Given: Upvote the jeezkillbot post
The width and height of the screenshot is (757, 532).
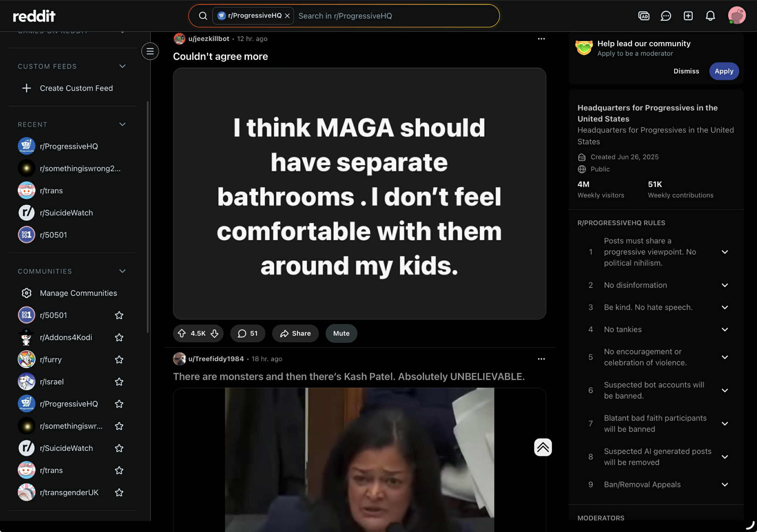Looking at the screenshot, I should 182,333.
